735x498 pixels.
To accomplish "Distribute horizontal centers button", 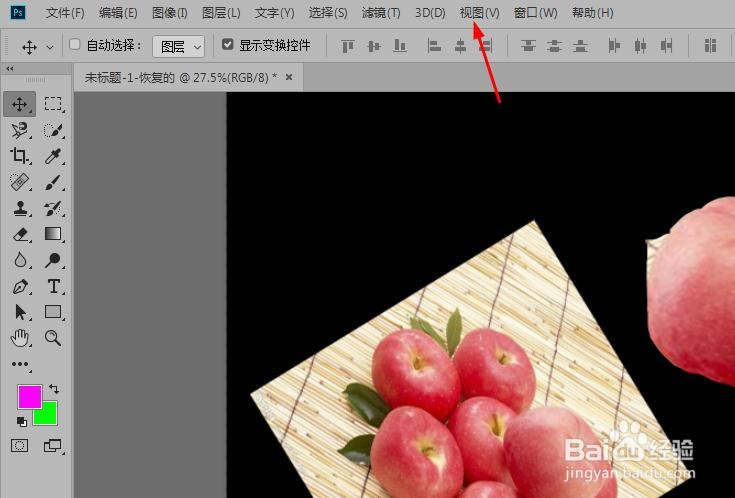I will coord(640,46).
